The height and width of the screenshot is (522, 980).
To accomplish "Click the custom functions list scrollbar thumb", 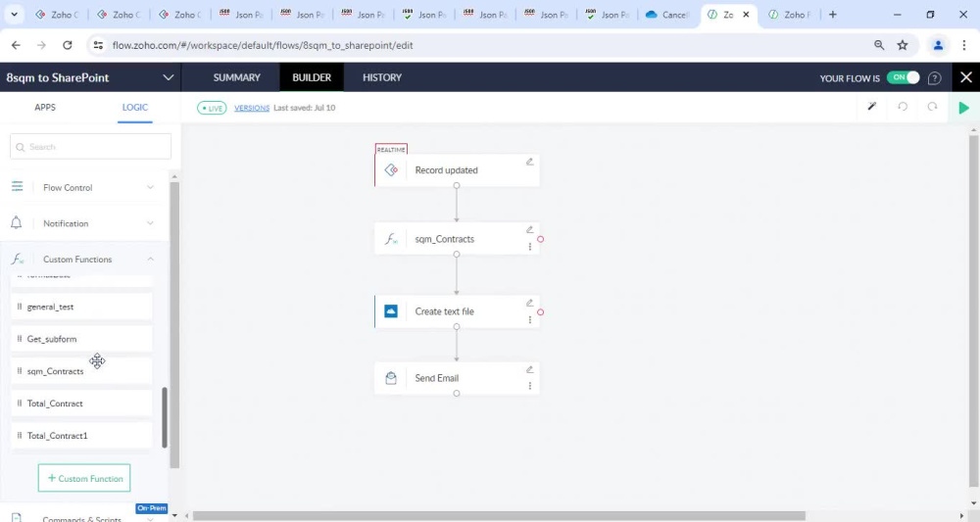I will 165,417.
